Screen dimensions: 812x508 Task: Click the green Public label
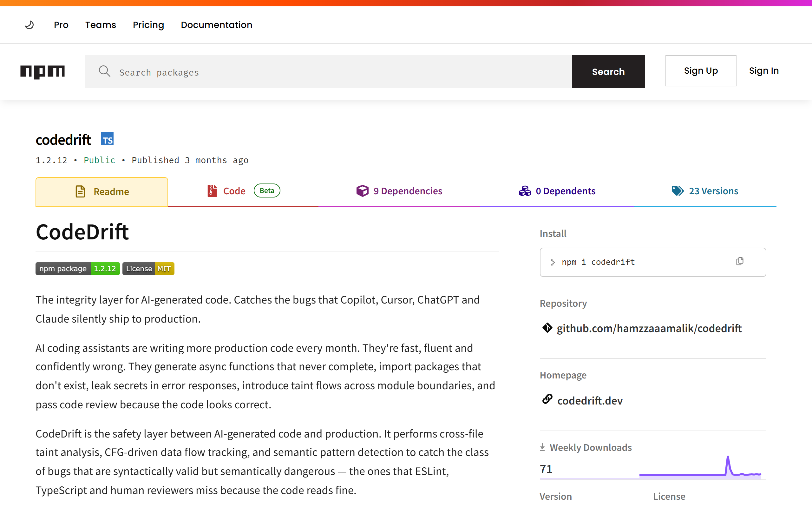(99, 160)
